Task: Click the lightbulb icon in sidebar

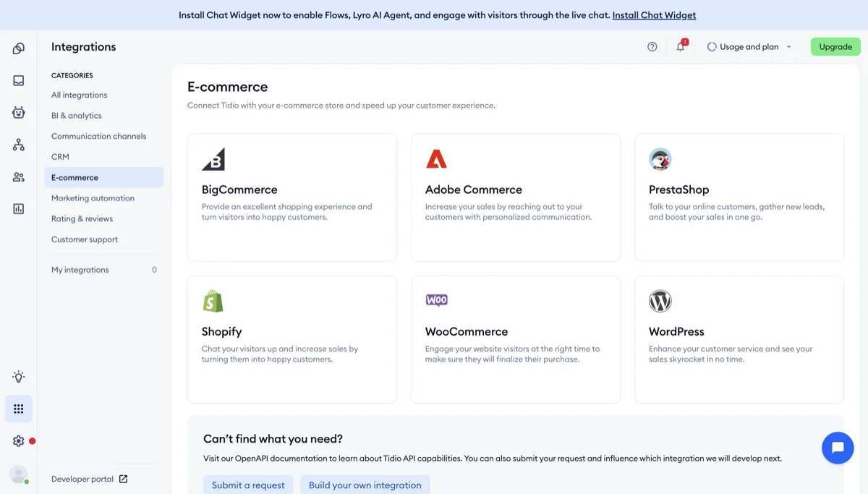Action: point(19,377)
